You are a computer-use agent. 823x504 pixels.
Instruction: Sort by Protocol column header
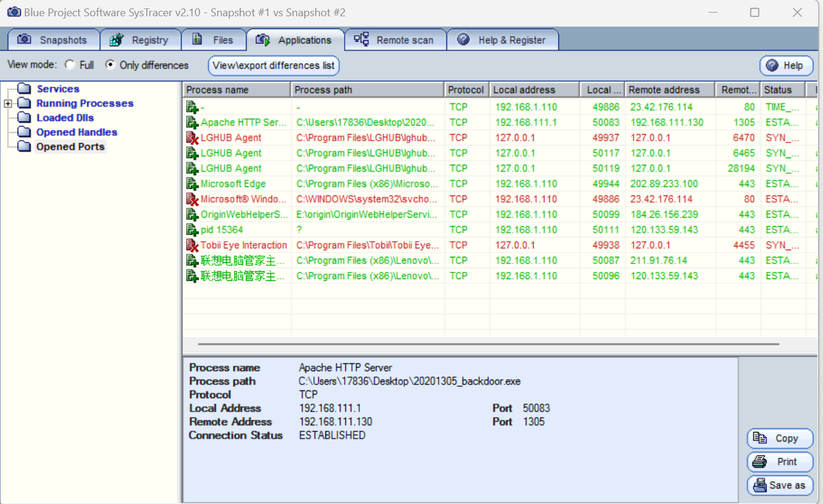(x=467, y=90)
